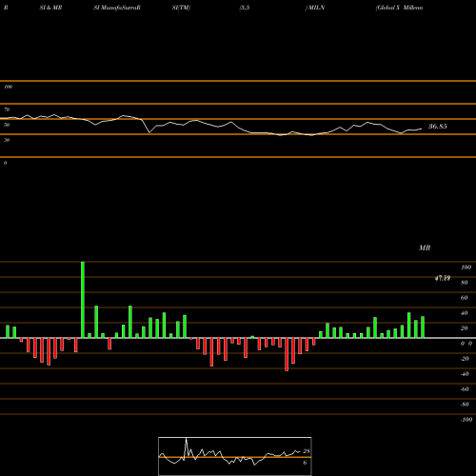
Task: Click the value 6 in mini chart
Action: click(305, 463)
